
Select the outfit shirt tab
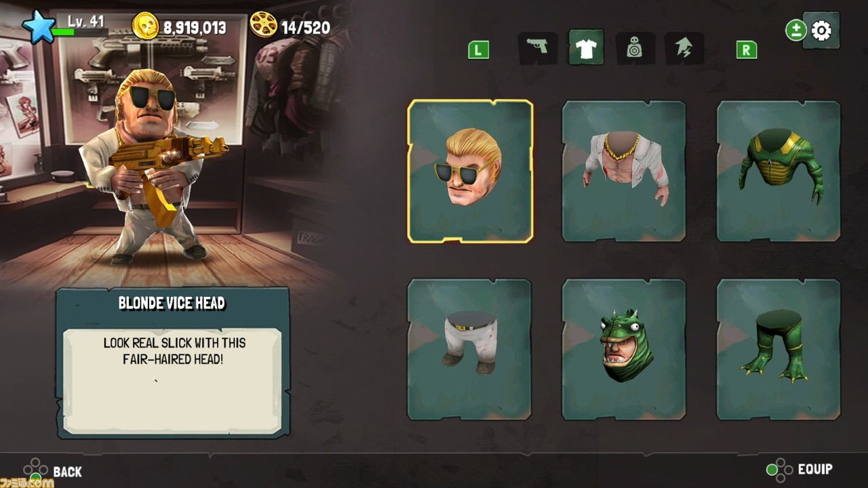click(586, 47)
